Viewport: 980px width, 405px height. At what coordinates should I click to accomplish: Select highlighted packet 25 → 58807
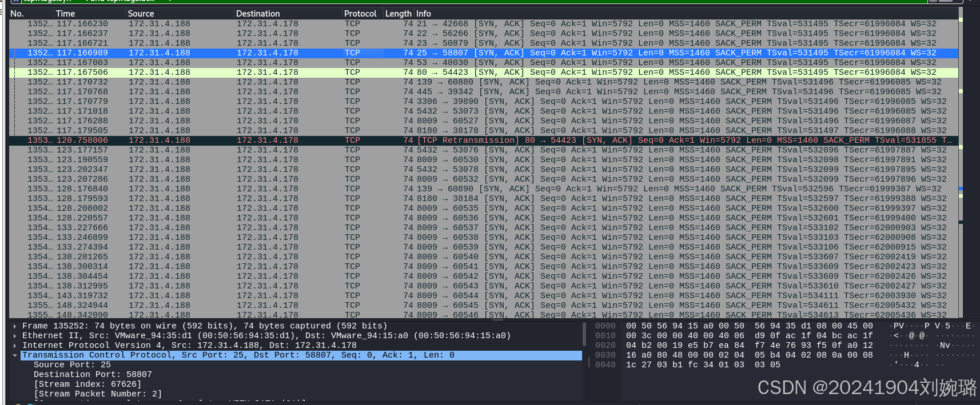coord(484,53)
